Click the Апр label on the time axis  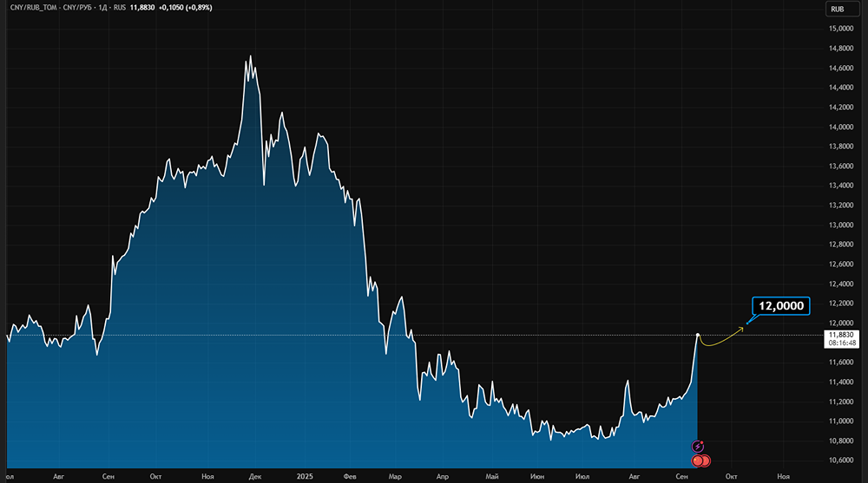(x=443, y=476)
